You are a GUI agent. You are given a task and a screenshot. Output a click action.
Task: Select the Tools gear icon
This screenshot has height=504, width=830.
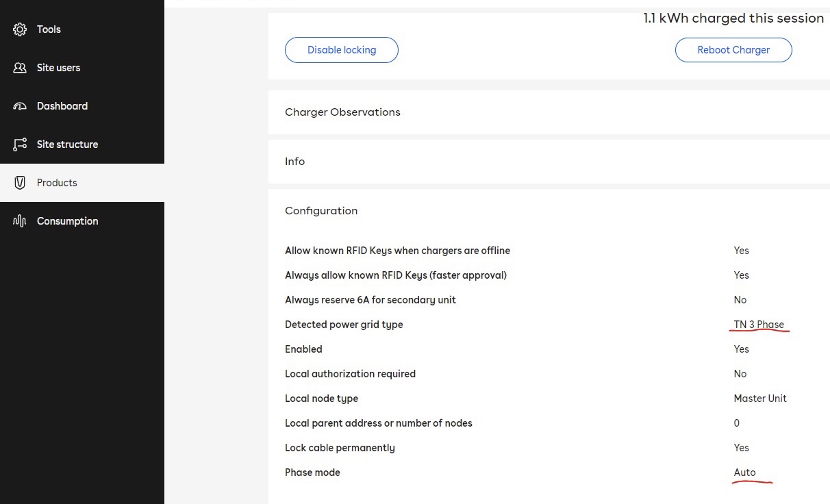[20, 29]
